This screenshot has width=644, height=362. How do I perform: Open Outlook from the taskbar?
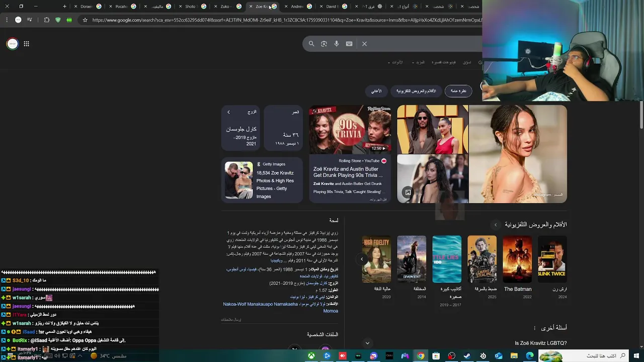499,356
